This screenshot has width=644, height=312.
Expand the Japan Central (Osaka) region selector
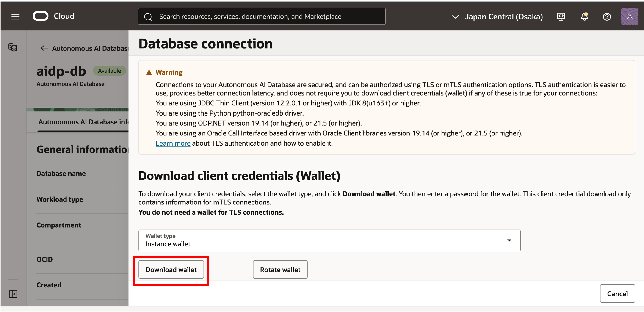coord(497,17)
